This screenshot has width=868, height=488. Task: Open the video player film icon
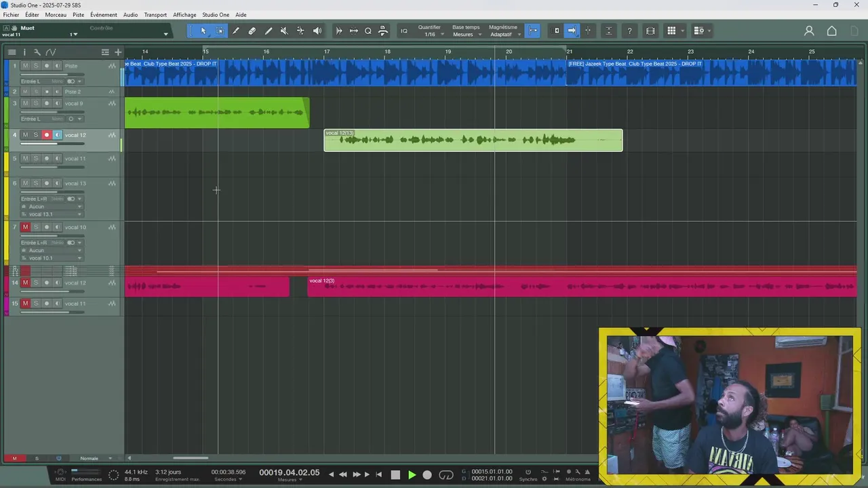pos(650,30)
